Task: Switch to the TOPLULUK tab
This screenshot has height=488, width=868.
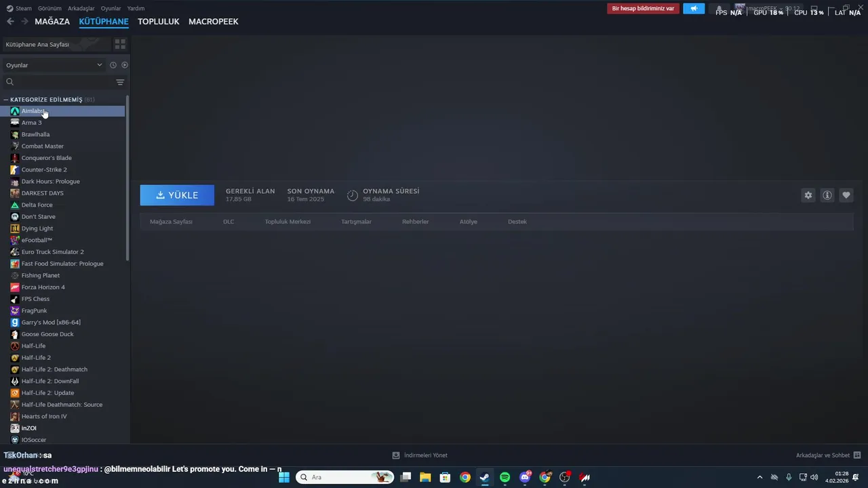Action: click(x=159, y=22)
